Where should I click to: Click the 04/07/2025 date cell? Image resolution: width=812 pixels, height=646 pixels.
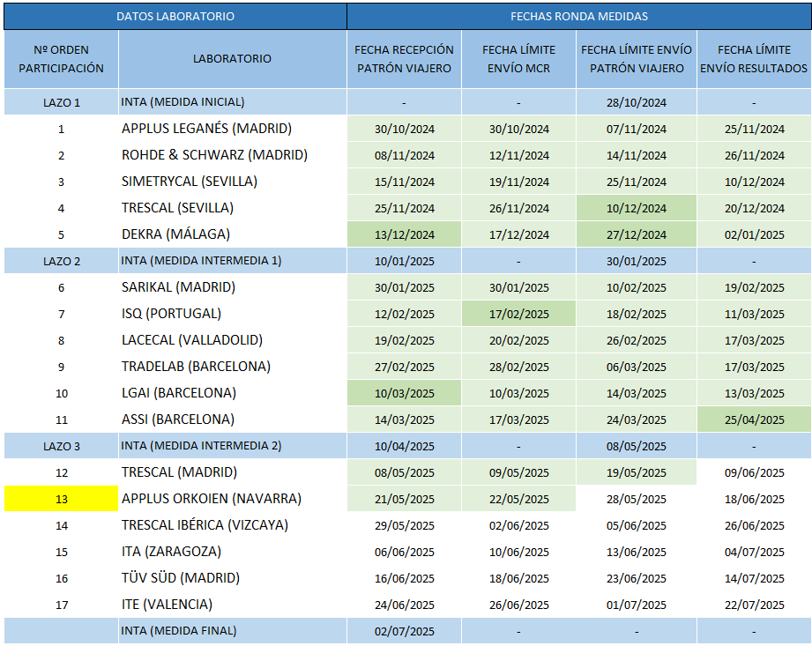click(754, 552)
